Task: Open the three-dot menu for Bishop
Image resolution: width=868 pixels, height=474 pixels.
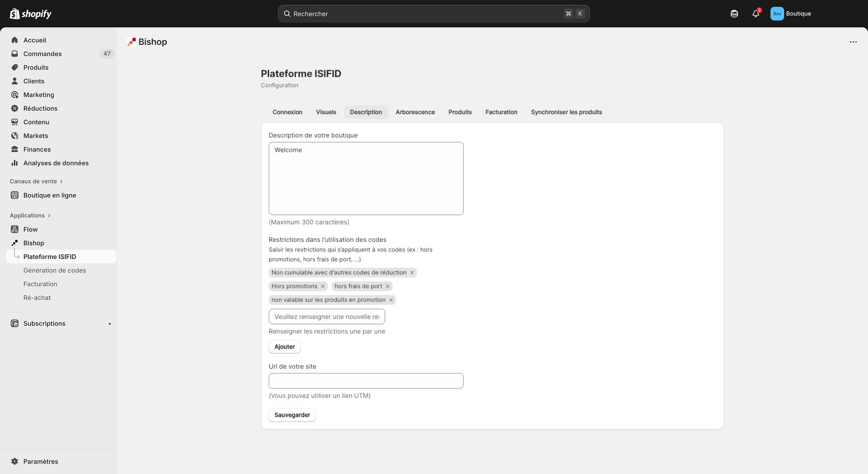Action: coord(853,42)
